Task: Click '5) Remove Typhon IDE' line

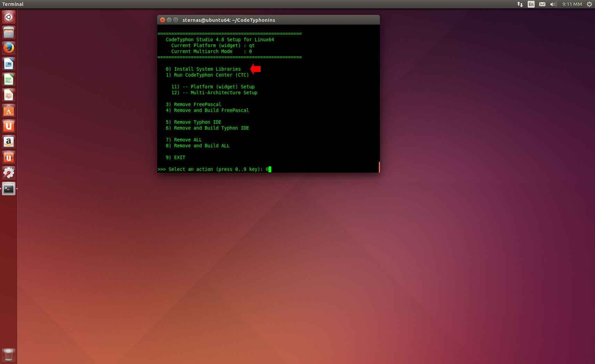Action: pyautogui.click(x=193, y=122)
